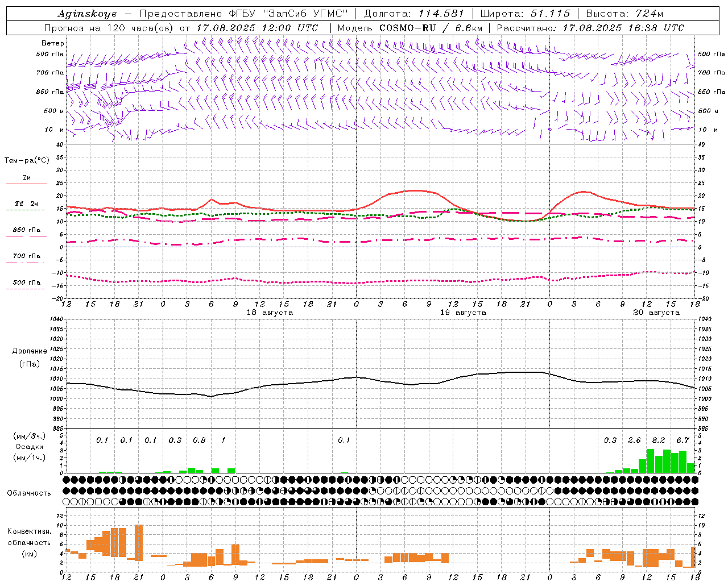The height and width of the screenshot is (582, 728).
Task: Click the "19 августа" date label
Action: (x=463, y=313)
